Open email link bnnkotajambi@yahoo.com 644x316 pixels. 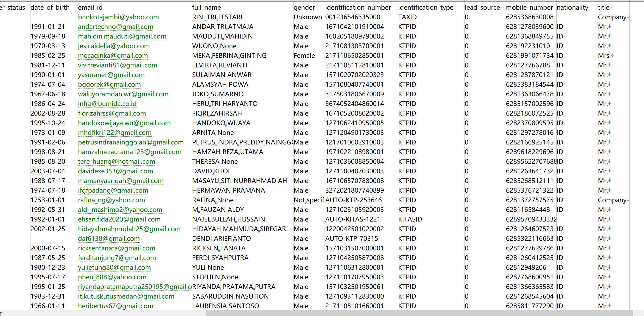coord(118,17)
